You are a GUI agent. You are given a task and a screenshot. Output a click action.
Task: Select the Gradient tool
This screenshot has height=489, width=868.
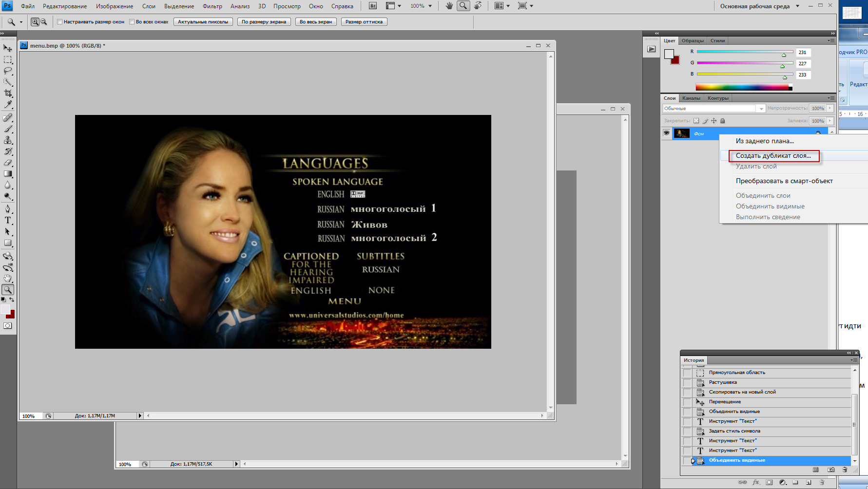coord(8,174)
